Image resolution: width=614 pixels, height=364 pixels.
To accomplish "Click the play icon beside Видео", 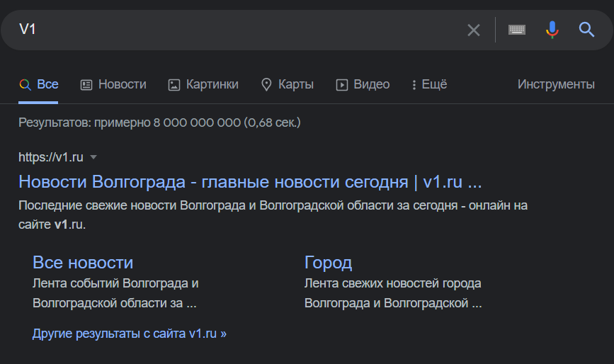I will tap(342, 84).
